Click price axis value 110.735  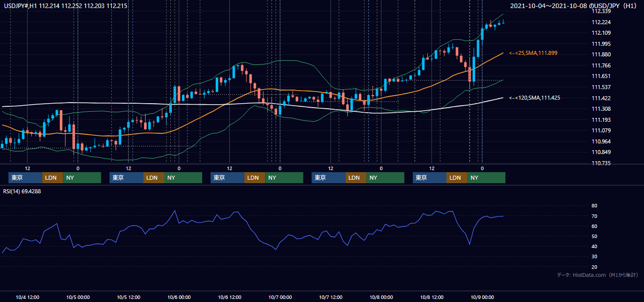(x=602, y=163)
